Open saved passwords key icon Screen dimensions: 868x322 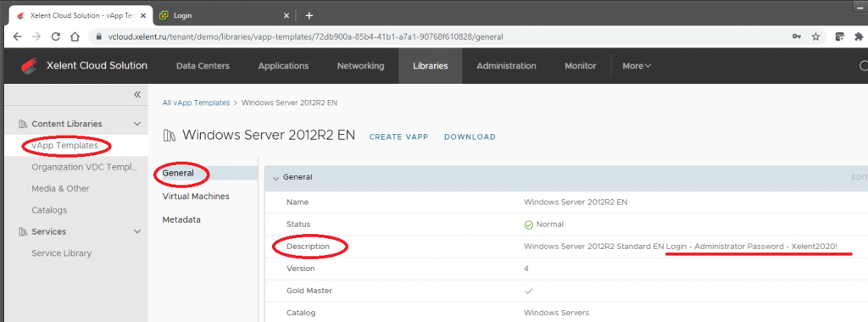(x=797, y=36)
